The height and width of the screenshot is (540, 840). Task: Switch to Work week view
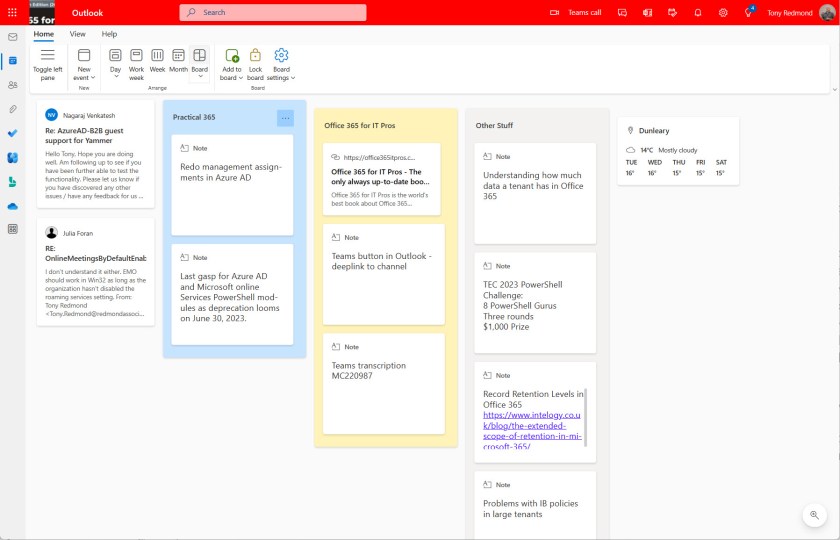tap(136, 64)
